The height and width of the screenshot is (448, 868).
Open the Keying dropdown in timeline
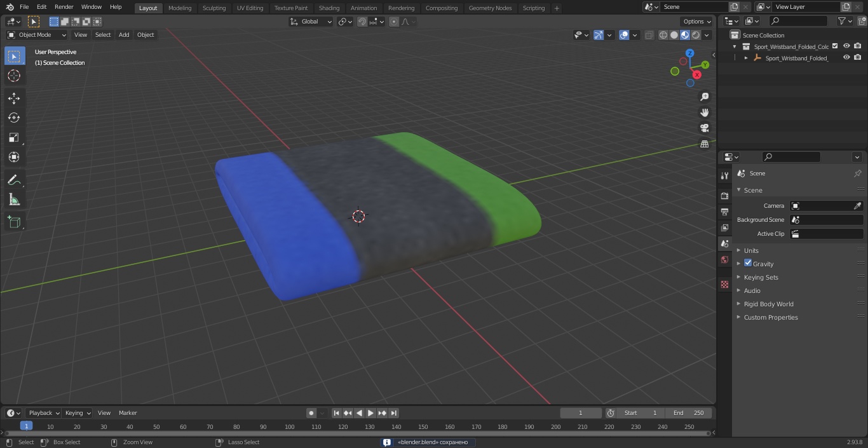click(x=78, y=413)
